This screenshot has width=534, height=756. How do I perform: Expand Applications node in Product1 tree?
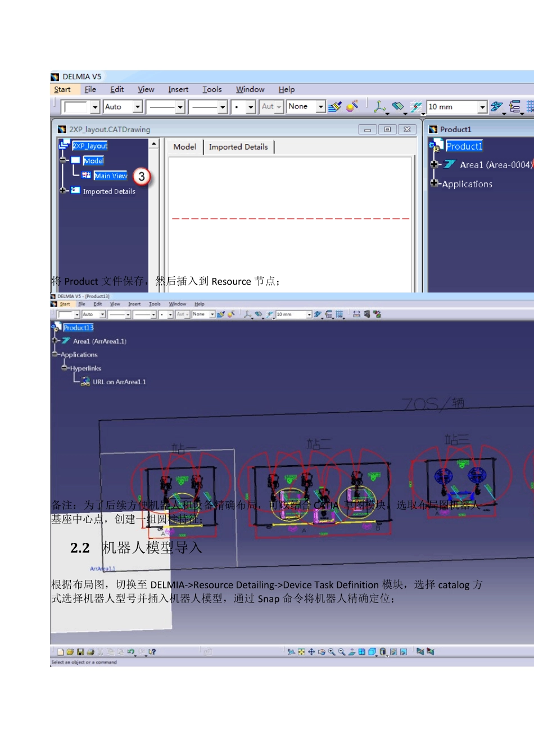[434, 183]
